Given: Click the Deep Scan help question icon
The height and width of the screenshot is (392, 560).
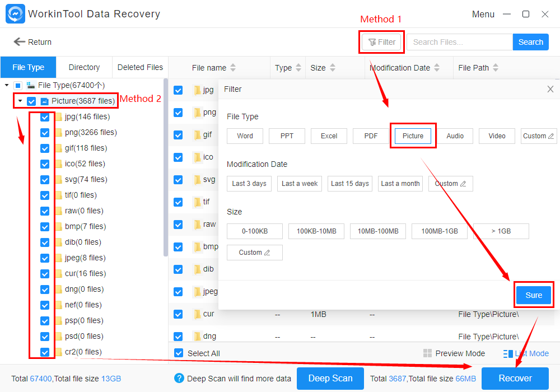Looking at the screenshot, I should [179, 379].
